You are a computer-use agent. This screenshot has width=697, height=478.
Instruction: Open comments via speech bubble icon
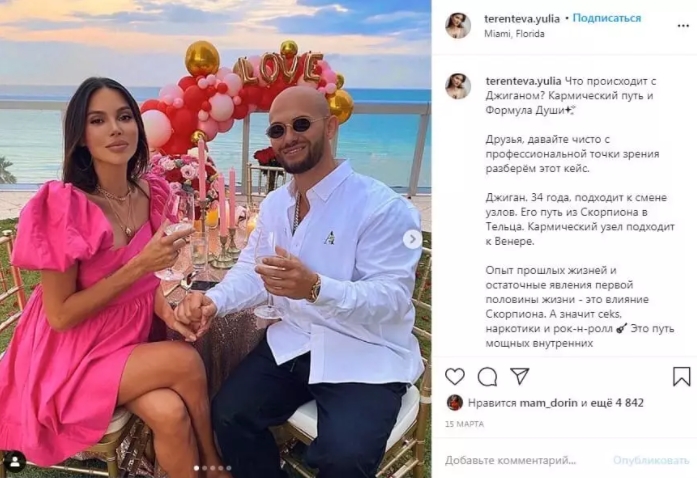click(487, 377)
